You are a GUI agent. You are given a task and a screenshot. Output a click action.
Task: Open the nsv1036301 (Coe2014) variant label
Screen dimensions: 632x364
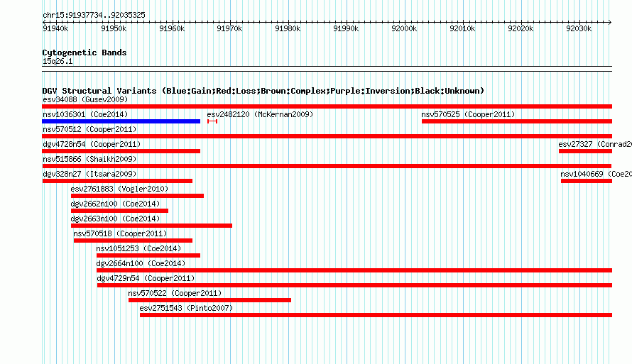(x=85, y=114)
